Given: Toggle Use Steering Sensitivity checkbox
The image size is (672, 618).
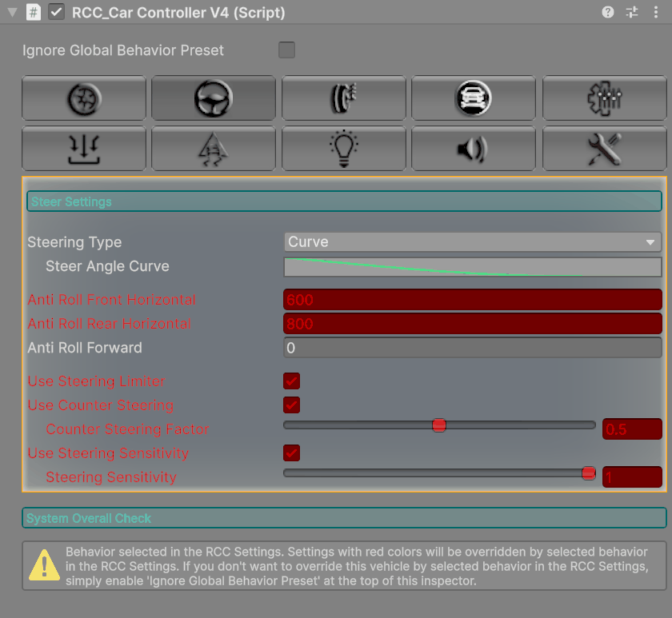Looking at the screenshot, I should 291,453.
